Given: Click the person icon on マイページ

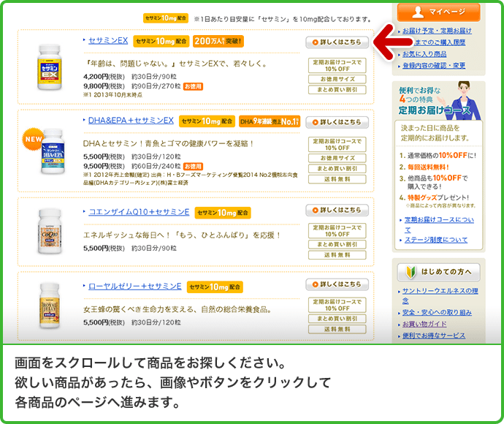Looking at the screenshot, I should pos(418,12).
